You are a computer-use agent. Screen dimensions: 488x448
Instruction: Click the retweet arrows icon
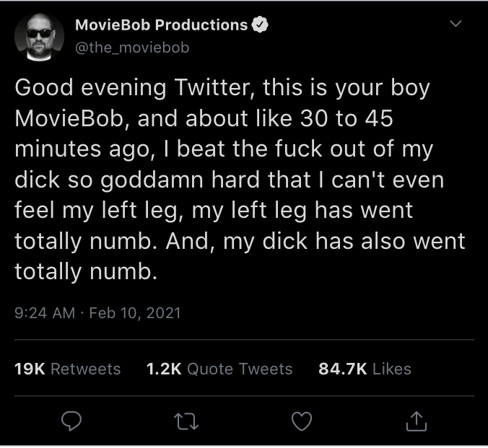click(x=186, y=421)
